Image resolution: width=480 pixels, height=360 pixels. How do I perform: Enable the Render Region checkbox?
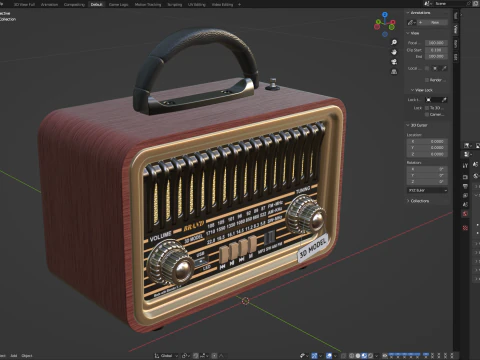[427, 80]
